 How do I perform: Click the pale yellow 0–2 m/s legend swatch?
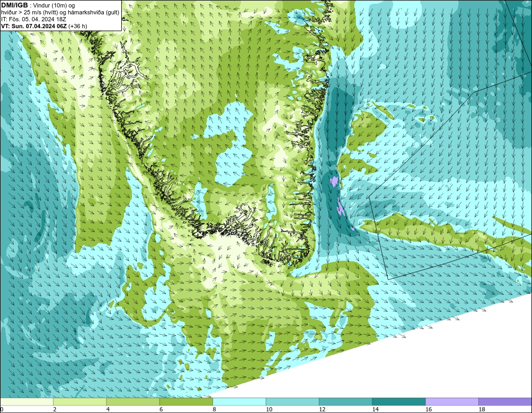pyautogui.click(x=27, y=402)
